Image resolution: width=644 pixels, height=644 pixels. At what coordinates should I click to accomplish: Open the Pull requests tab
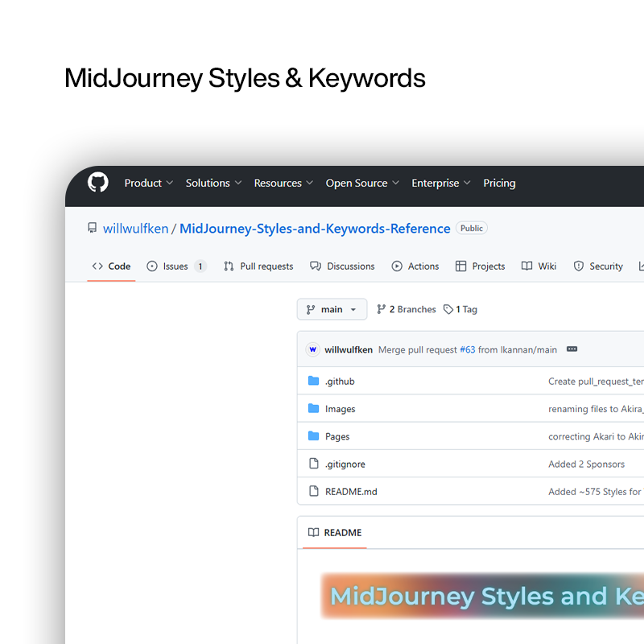(x=258, y=266)
